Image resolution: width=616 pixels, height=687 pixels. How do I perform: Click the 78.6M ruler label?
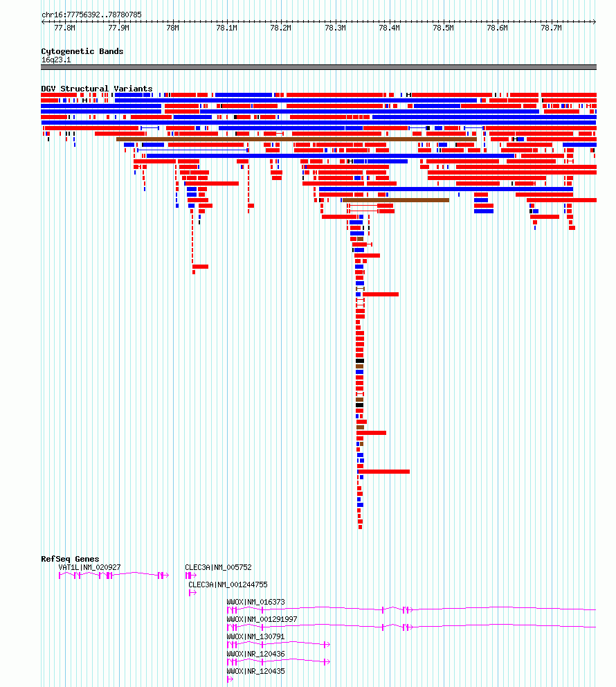click(497, 28)
